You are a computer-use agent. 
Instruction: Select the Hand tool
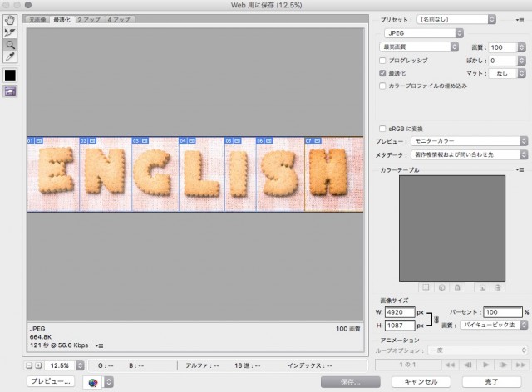(10, 20)
